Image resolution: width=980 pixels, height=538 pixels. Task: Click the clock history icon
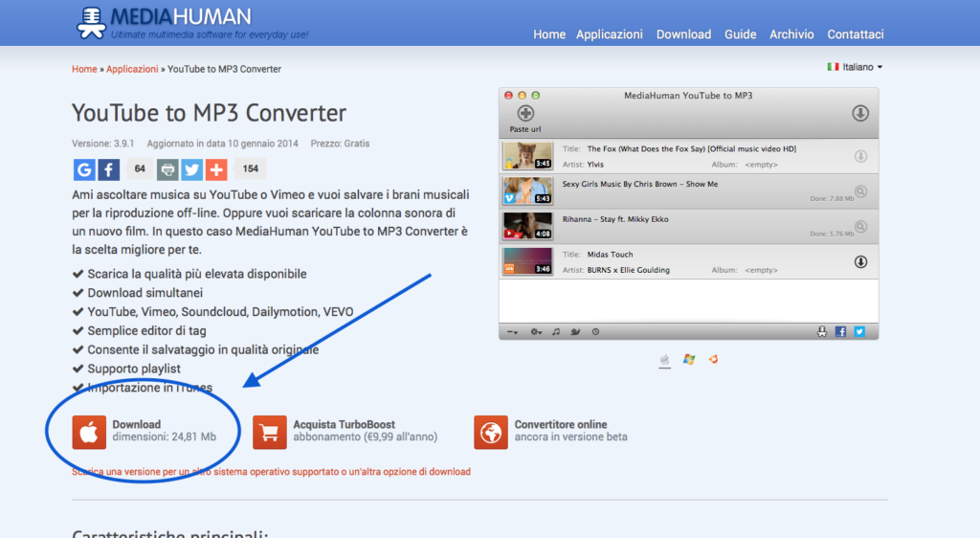pos(595,332)
